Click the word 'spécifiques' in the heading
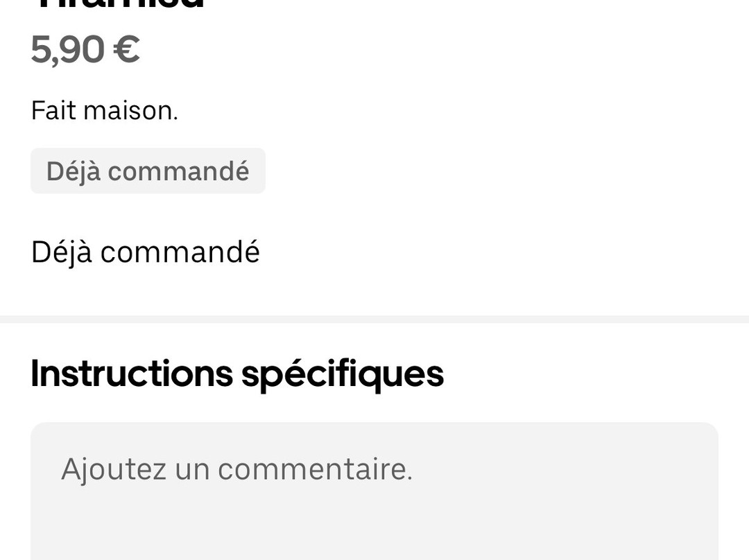The height and width of the screenshot is (560, 749). tap(343, 375)
